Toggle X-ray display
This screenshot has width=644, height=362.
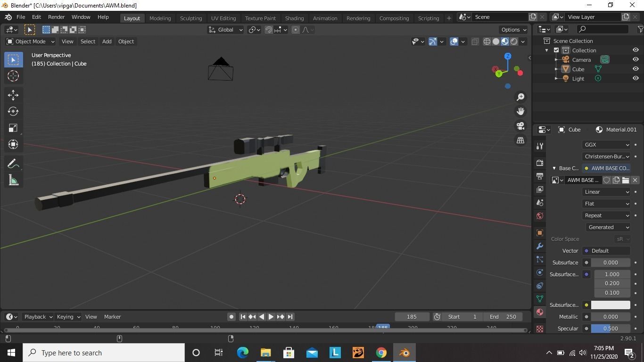click(475, 41)
